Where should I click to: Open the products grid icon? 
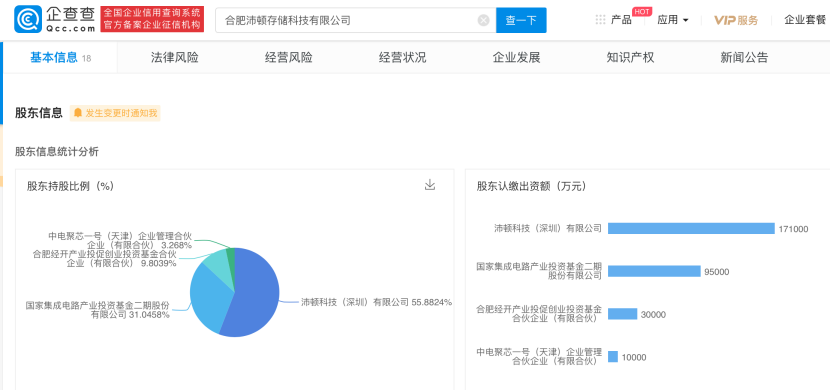click(600, 20)
